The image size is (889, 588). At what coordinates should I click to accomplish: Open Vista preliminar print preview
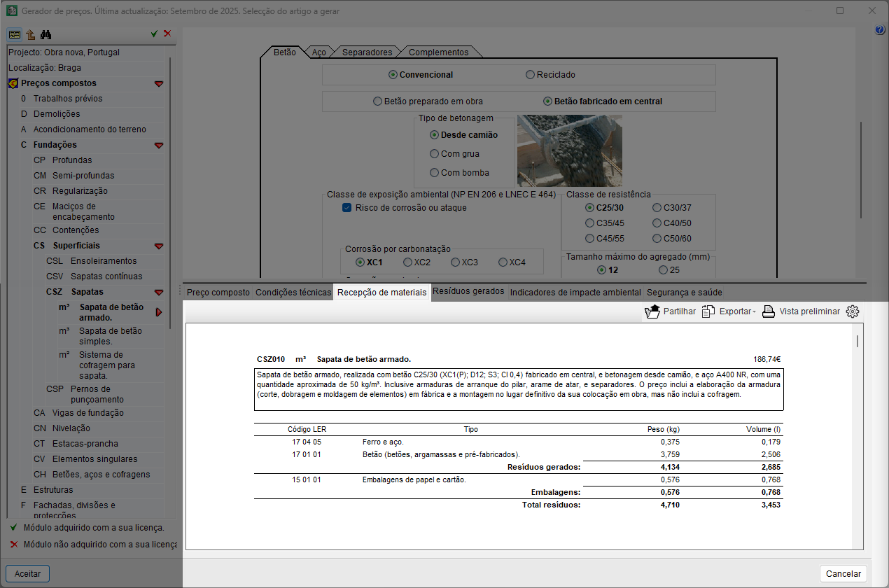[801, 311]
